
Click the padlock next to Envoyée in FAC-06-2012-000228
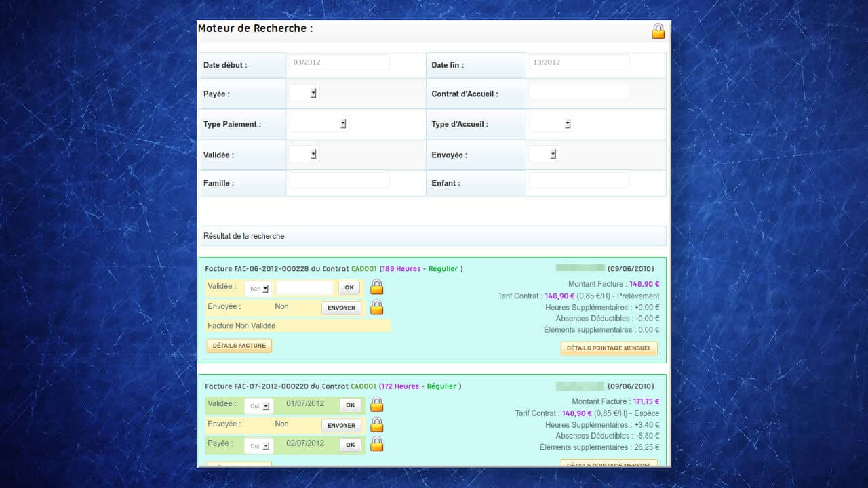click(x=377, y=308)
